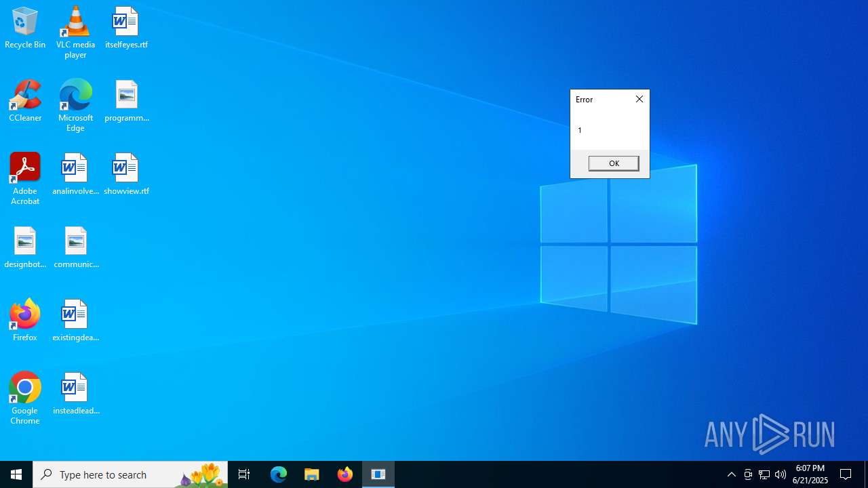
Task: Click the Meet Now tray icon
Action: coord(748,474)
